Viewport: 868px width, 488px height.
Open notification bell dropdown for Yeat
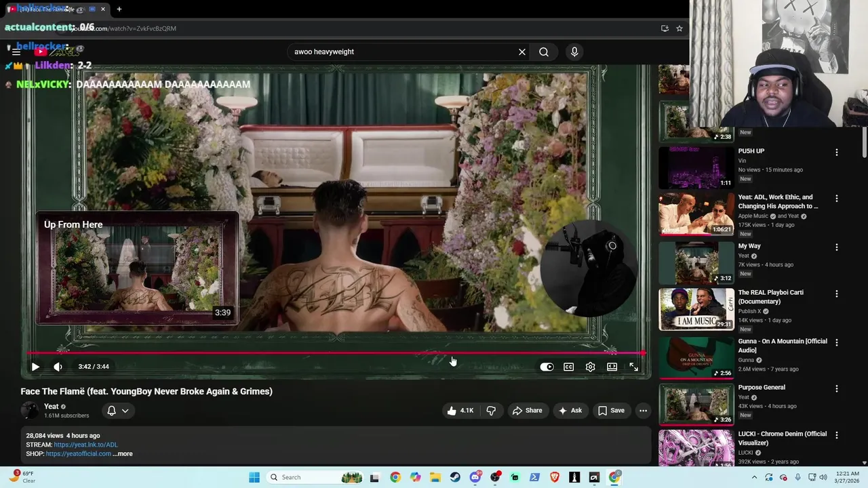click(x=117, y=410)
